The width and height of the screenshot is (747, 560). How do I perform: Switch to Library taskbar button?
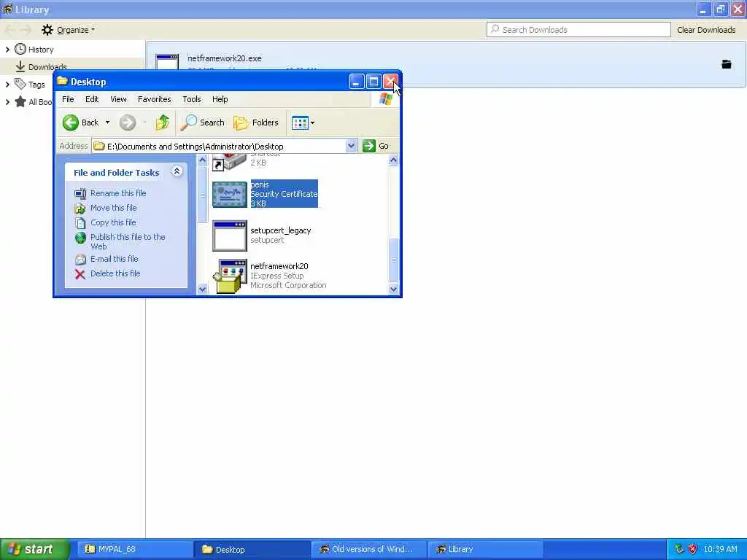[485, 549]
